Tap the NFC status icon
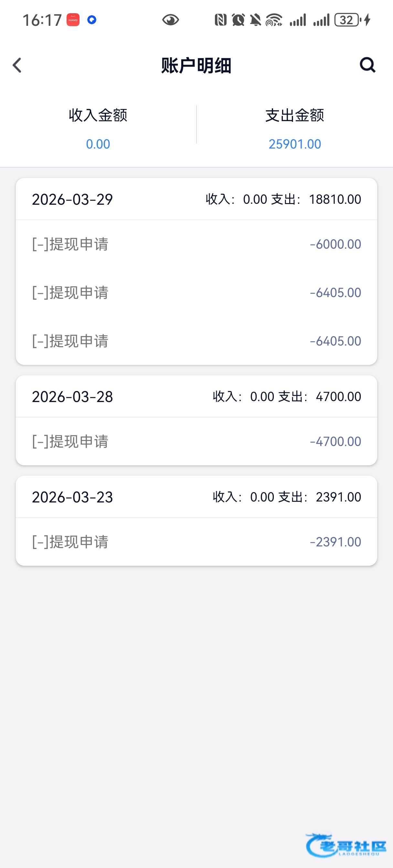Screen dimensions: 393x868 (x=220, y=20)
